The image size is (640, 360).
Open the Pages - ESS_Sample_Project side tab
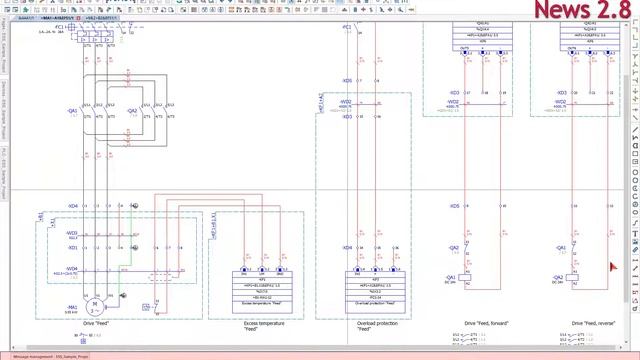[4, 47]
